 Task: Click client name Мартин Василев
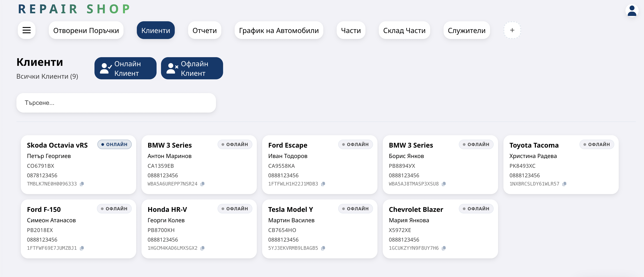pos(291,220)
